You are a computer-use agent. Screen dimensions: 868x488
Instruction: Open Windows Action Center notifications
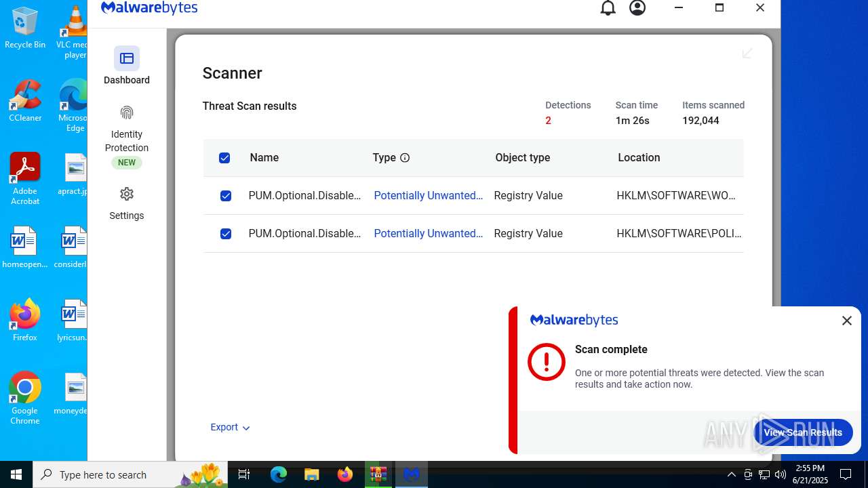pos(846,474)
